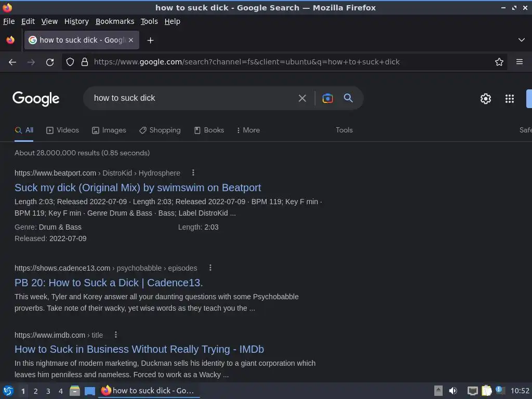Open the View menu
532x399 pixels.
click(x=49, y=21)
